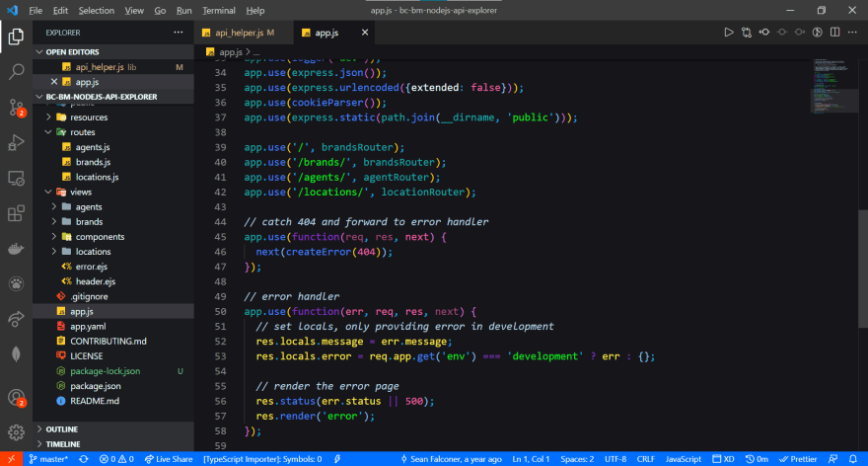Open locations.js file
868x466 pixels.
click(113, 177)
